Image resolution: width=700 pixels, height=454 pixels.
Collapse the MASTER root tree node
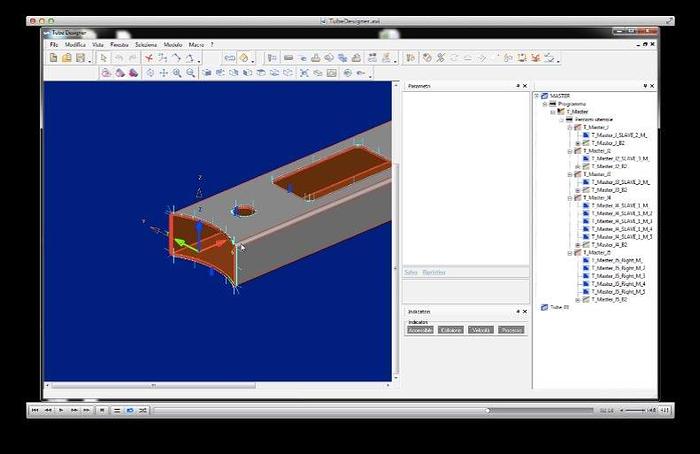(x=539, y=96)
